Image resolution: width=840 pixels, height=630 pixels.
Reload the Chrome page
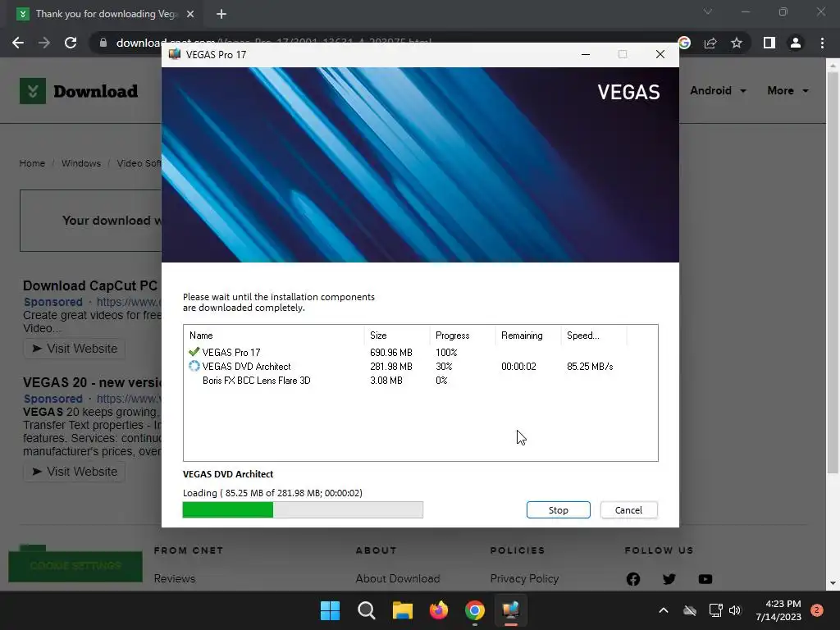coord(71,43)
